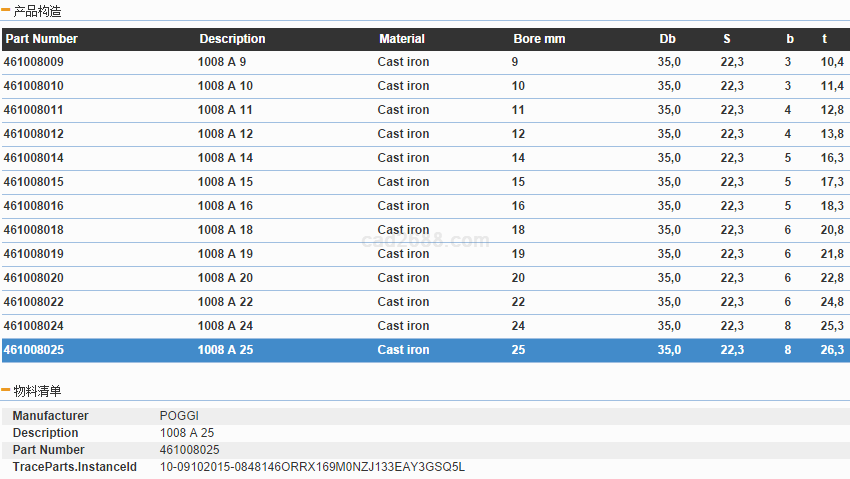
Task: Collapse the 物料清单 section
Action: (x=6, y=391)
